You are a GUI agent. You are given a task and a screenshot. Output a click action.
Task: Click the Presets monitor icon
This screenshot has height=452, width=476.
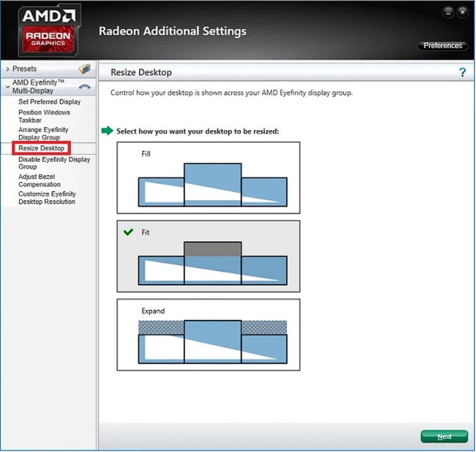85,69
